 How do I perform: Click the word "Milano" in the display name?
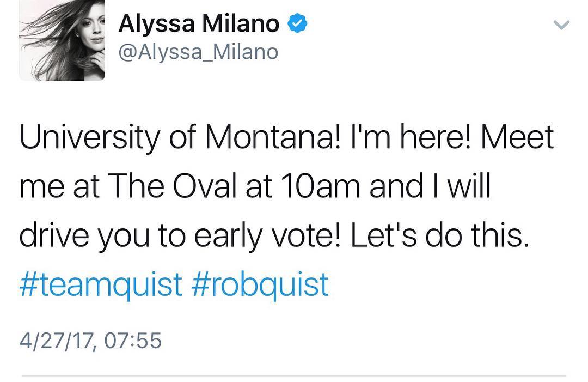tap(241, 23)
